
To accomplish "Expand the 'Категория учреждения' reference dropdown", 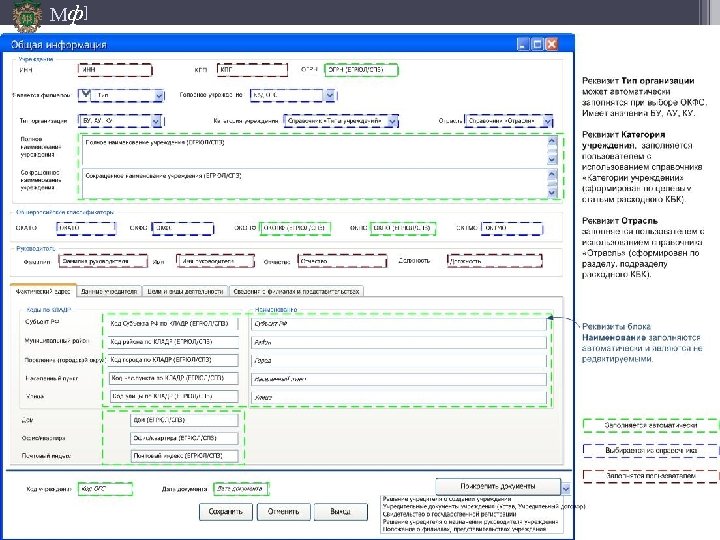I will [x=392, y=121].
